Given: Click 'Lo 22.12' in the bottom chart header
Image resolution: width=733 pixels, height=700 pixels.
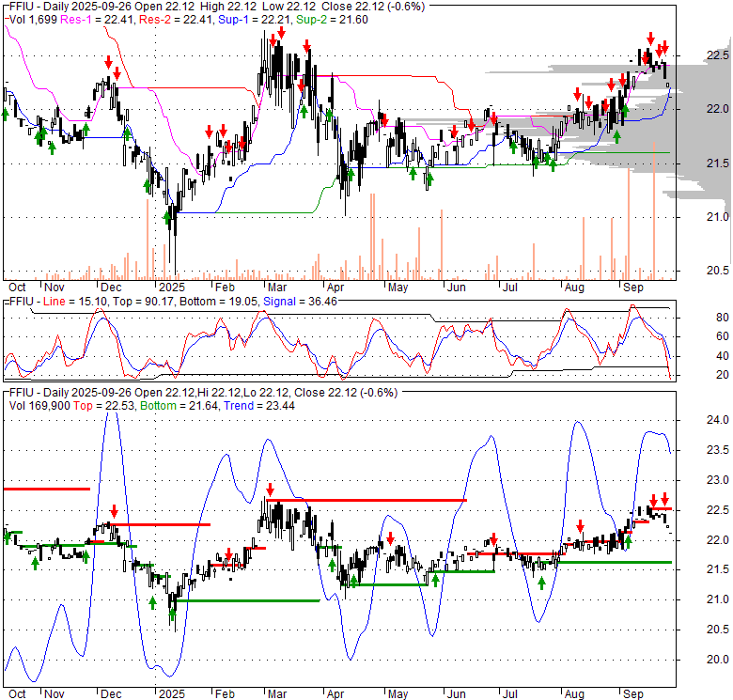Looking at the screenshot, I should click(x=266, y=393).
